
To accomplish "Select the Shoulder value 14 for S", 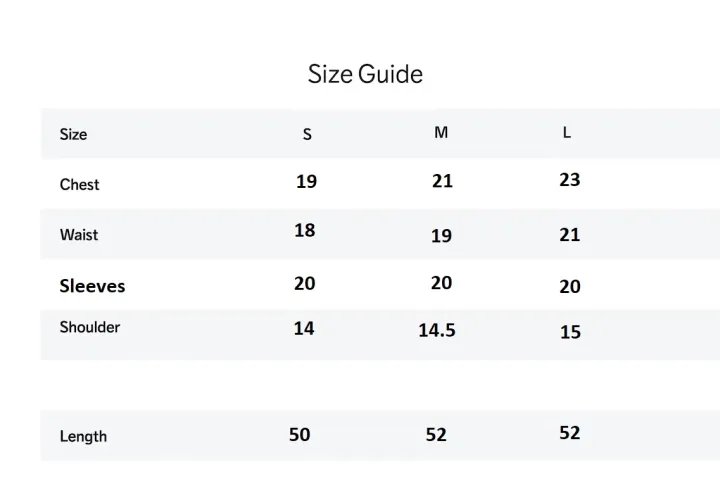I will click(304, 328).
